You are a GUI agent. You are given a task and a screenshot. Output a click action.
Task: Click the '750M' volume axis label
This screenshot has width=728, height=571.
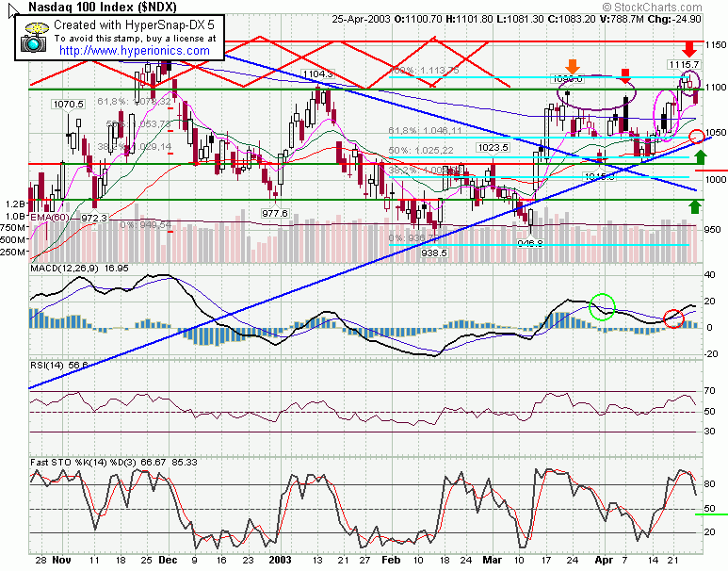coord(13,228)
